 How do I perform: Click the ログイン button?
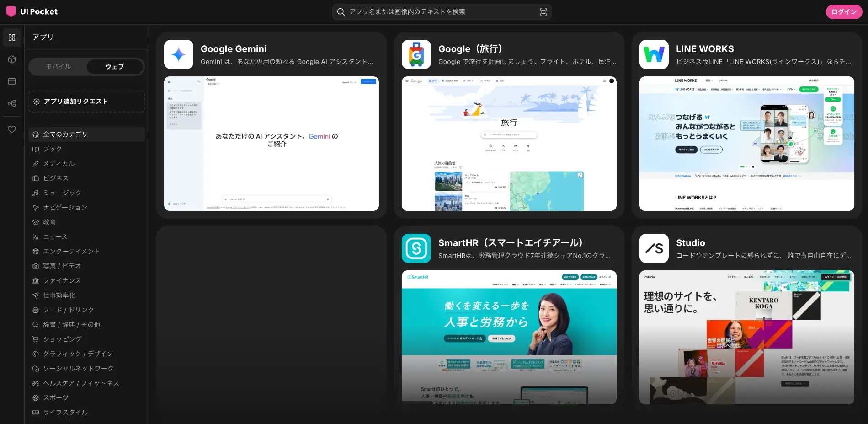click(844, 12)
